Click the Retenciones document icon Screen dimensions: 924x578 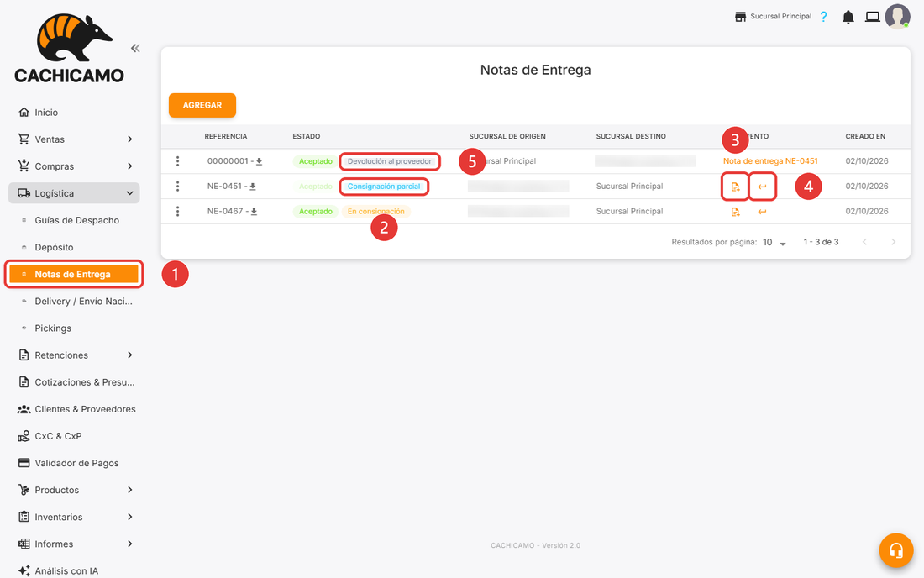pyautogui.click(x=24, y=355)
